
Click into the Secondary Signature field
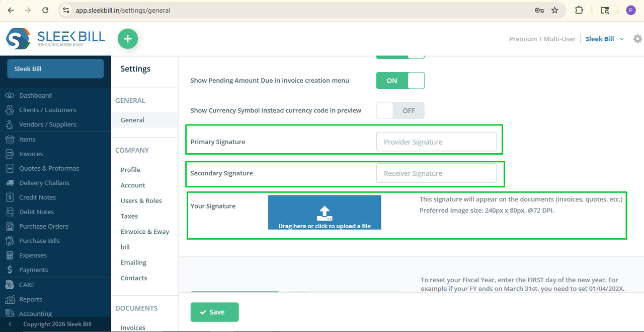coord(436,173)
